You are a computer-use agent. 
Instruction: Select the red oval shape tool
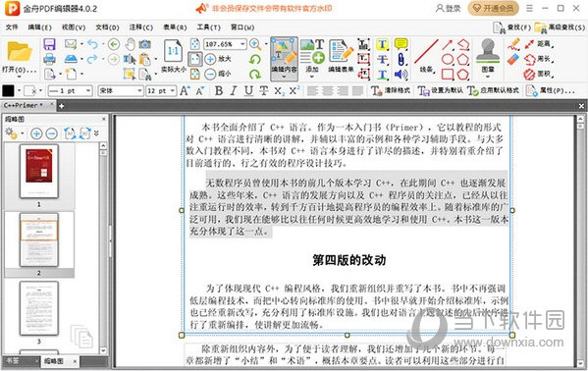(x=447, y=59)
